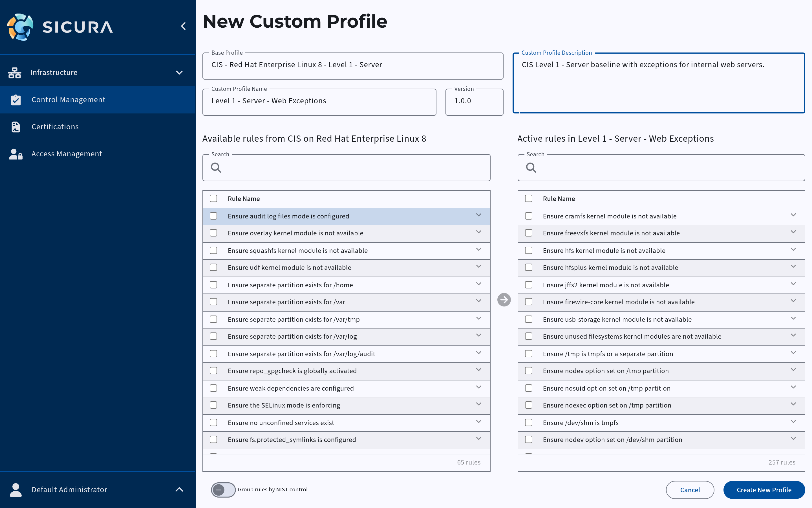Toggle Group rules by NIST control
This screenshot has height=508, width=812.
tap(223, 490)
